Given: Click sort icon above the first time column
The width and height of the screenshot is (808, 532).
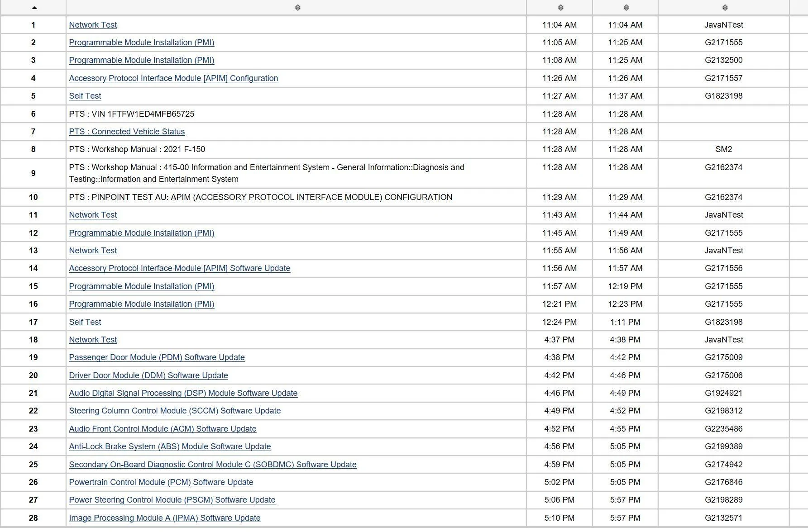Looking at the screenshot, I should point(560,8).
